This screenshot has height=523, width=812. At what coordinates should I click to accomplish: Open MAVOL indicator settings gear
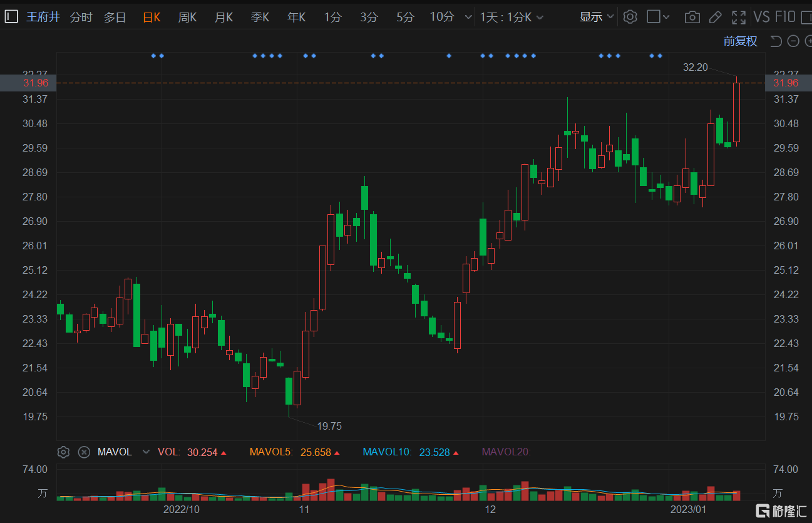[x=63, y=452]
